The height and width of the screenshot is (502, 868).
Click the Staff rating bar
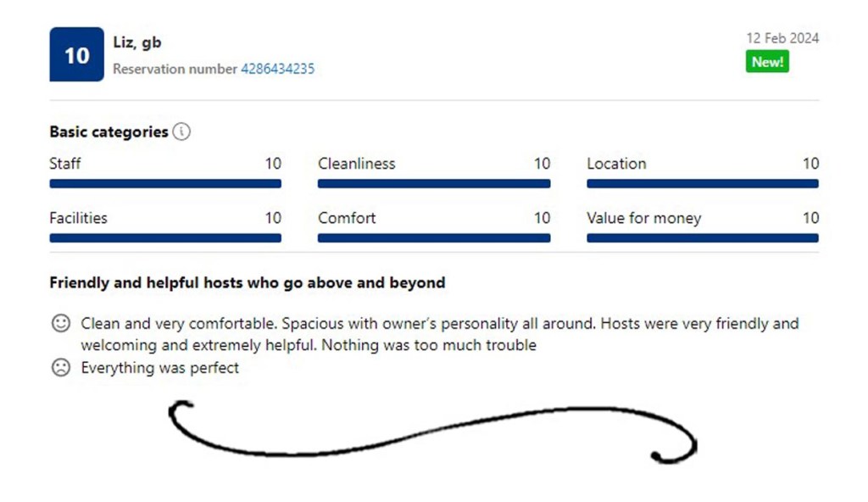click(x=165, y=183)
